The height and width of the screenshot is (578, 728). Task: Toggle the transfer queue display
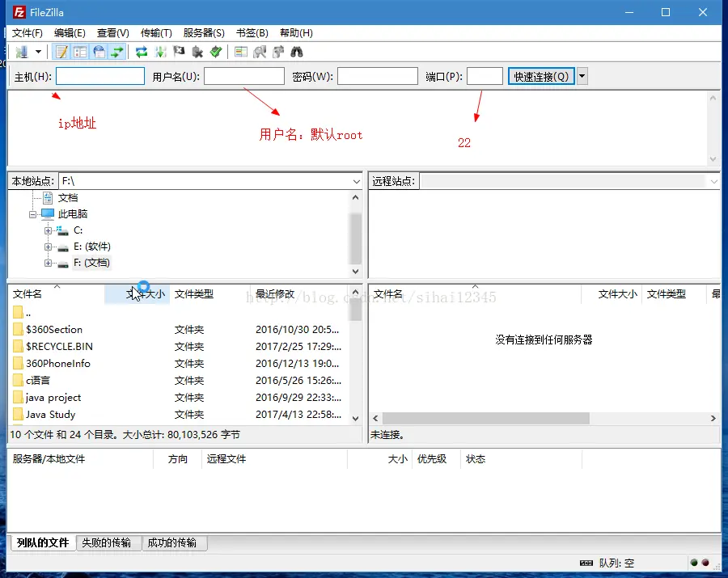click(117, 52)
